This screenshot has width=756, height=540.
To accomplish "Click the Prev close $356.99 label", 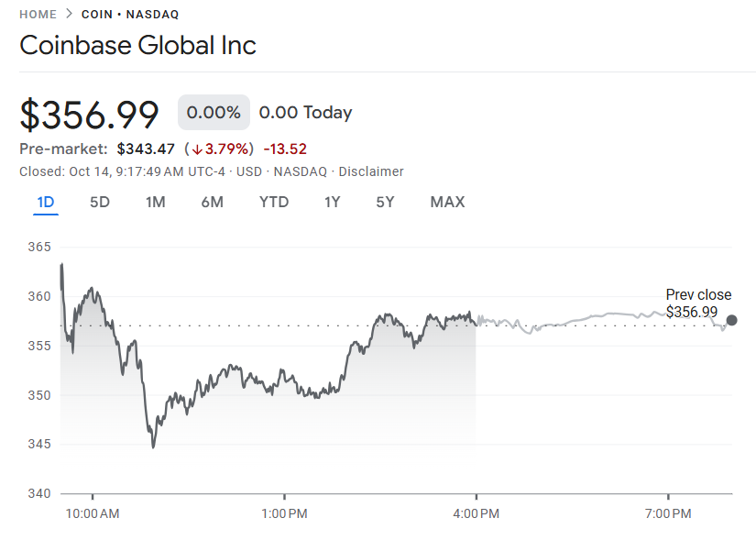I will [698, 303].
